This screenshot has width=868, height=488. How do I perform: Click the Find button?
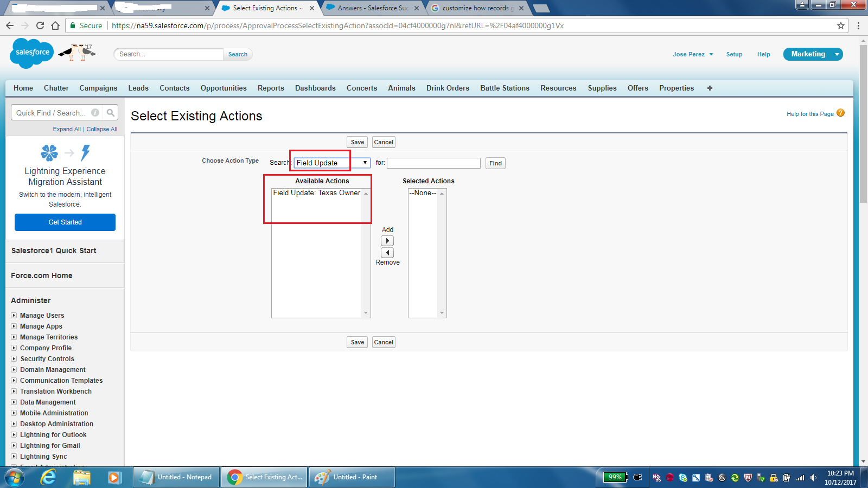click(x=495, y=163)
